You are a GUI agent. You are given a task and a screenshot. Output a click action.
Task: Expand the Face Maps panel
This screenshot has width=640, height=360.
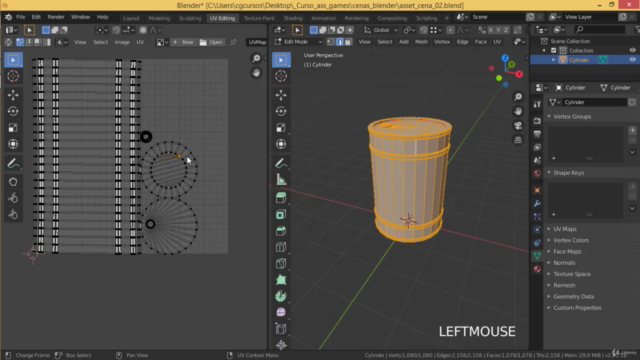click(x=567, y=252)
